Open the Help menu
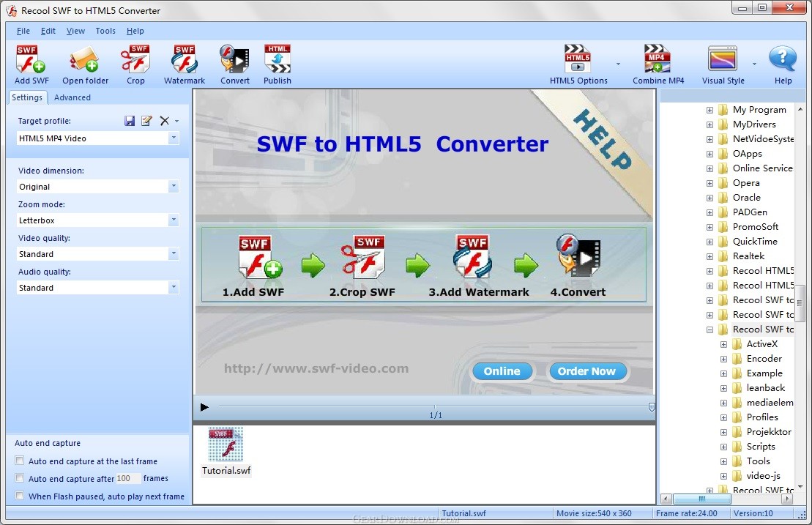This screenshot has width=812, height=525. coord(135,31)
